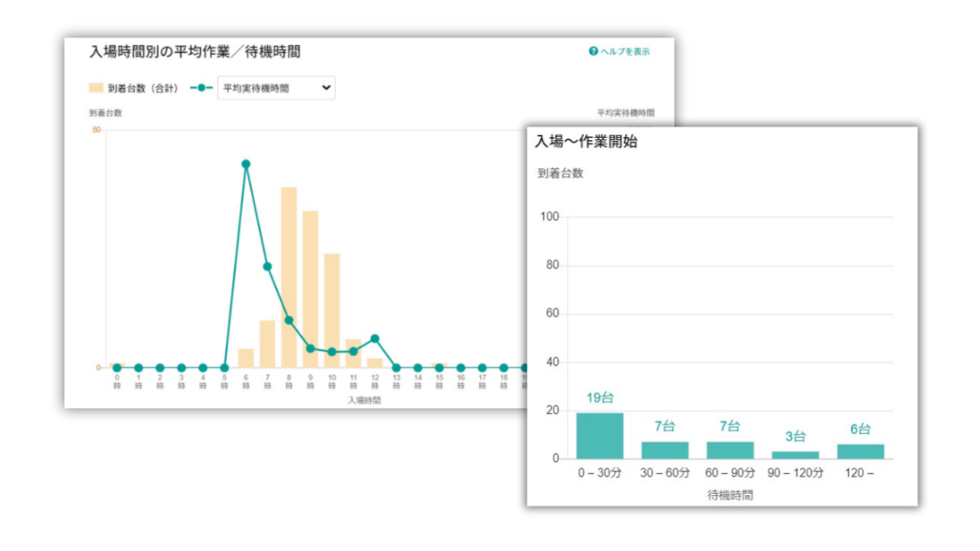Viewport: 980px width, 551px height.
Task: Click the line data point at 6時
Action: pyautogui.click(x=246, y=164)
